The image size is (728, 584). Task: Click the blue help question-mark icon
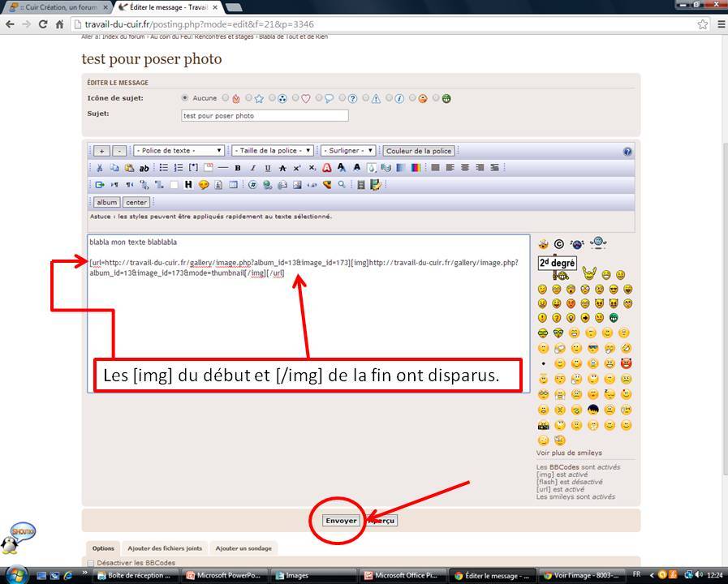point(627,152)
